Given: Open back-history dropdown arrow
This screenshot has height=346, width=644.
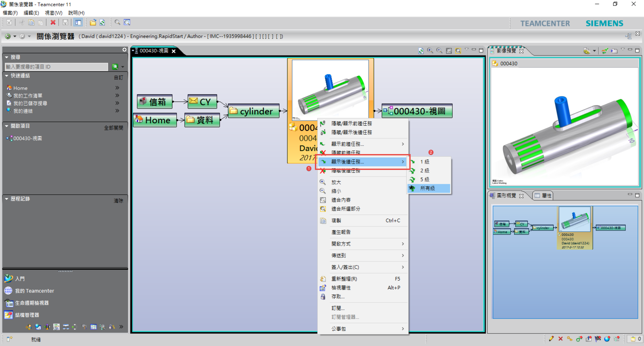Looking at the screenshot, I should coord(15,36).
